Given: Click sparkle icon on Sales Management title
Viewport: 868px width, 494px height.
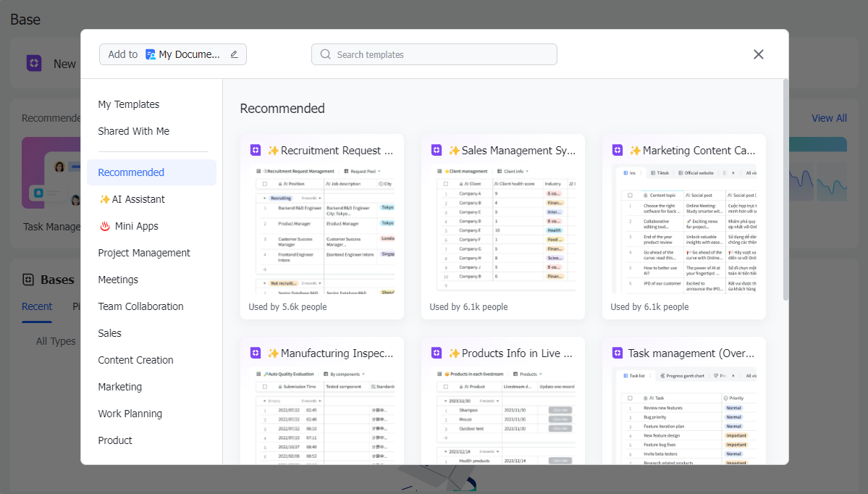Looking at the screenshot, I should (454, 151).
